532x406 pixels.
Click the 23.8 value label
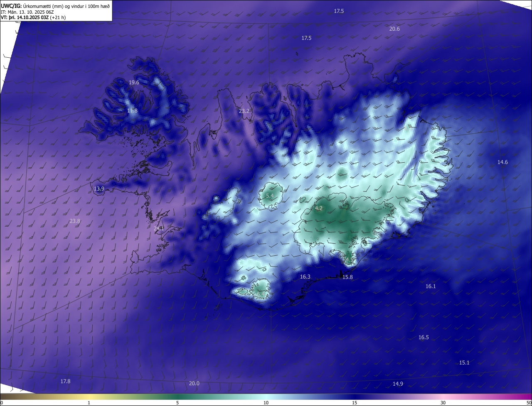tap(75, 221)
